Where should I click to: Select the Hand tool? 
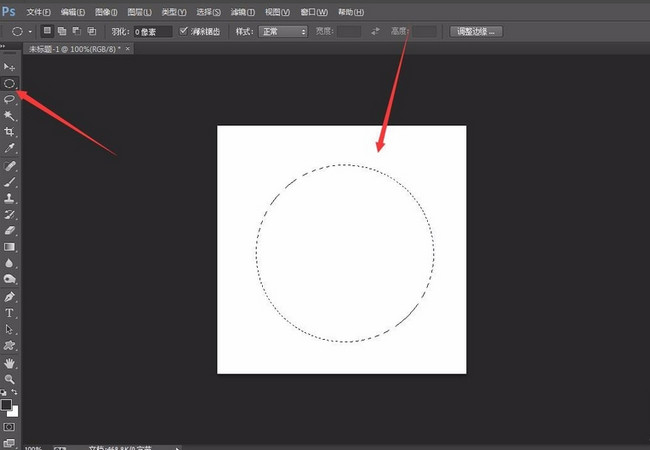click(10, 362)
